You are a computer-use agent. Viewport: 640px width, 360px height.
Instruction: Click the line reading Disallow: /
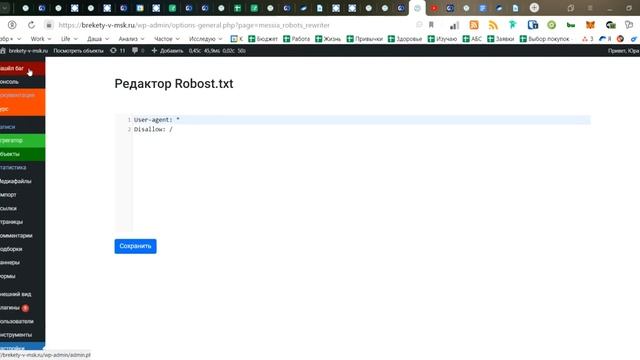(153, 129)
